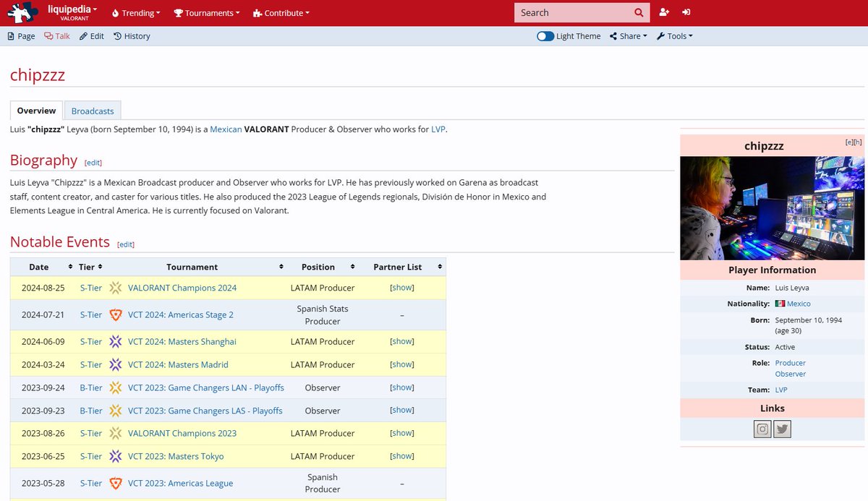868x501 pixels.
Task: Open VCT 2023: Masters Tokyo link
Action: [176, 456]
